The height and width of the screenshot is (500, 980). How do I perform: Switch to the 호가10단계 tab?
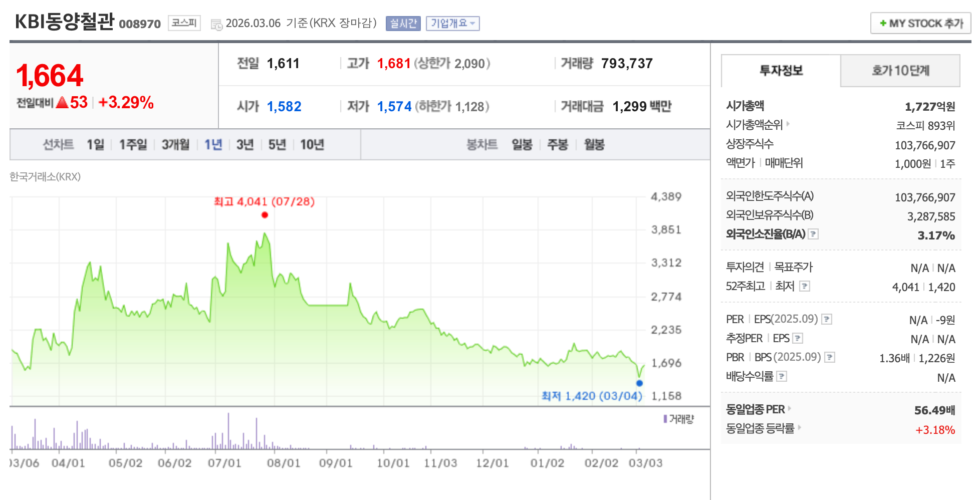[900, 71]
